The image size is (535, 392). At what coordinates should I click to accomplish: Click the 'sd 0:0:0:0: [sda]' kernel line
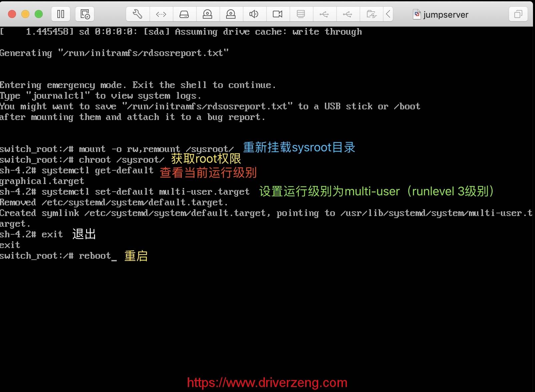pos(181,32)
